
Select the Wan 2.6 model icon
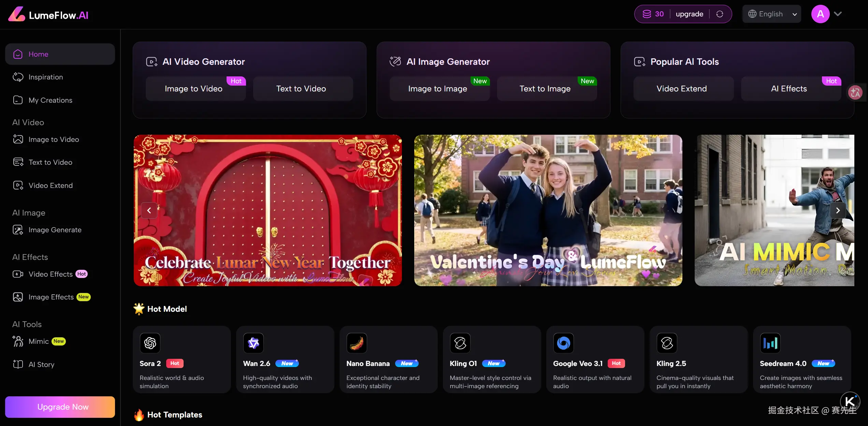coord(253,343)
